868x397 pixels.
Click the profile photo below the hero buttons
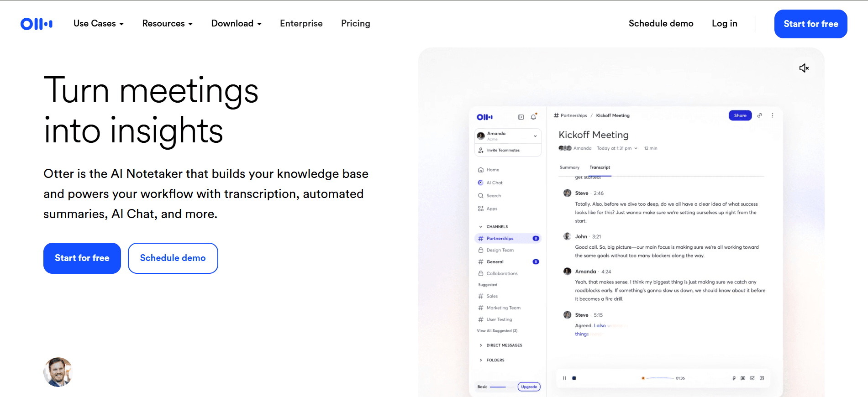(x=58, y=372)
